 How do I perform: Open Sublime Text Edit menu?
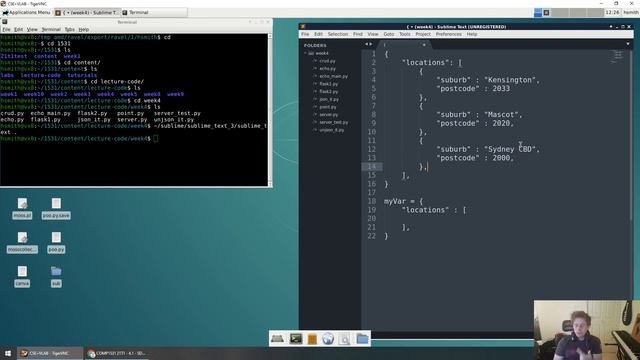318,34
